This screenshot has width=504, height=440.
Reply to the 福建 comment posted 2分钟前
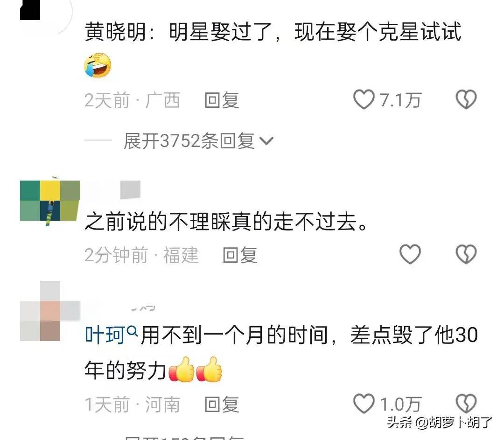240,255
